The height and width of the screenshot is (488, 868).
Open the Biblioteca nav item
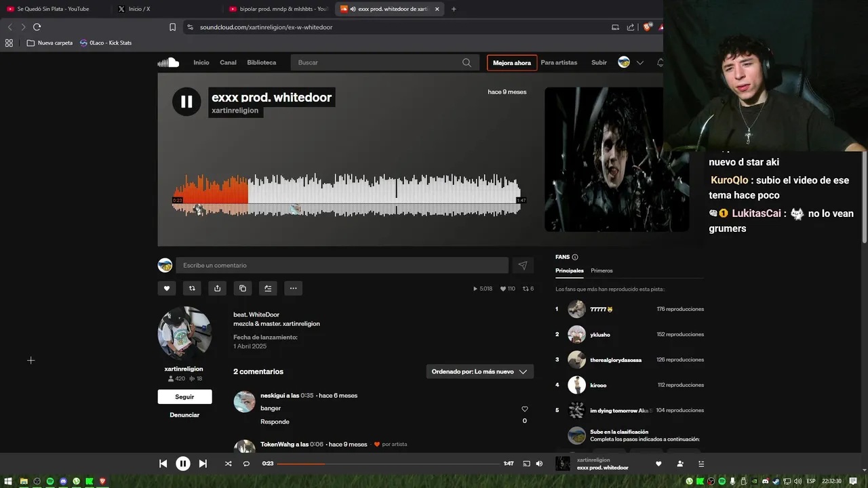pos(262,62)
